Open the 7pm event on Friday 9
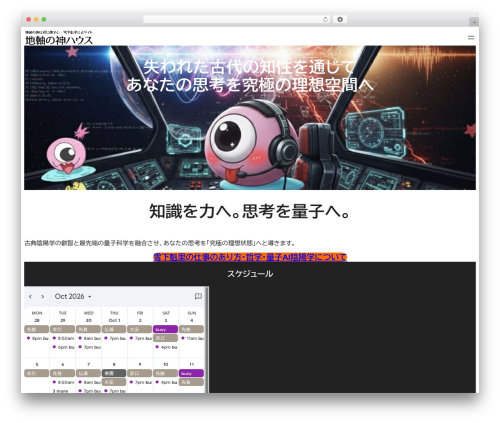Screen dimensions: 500x423 [x=140, y=382]
